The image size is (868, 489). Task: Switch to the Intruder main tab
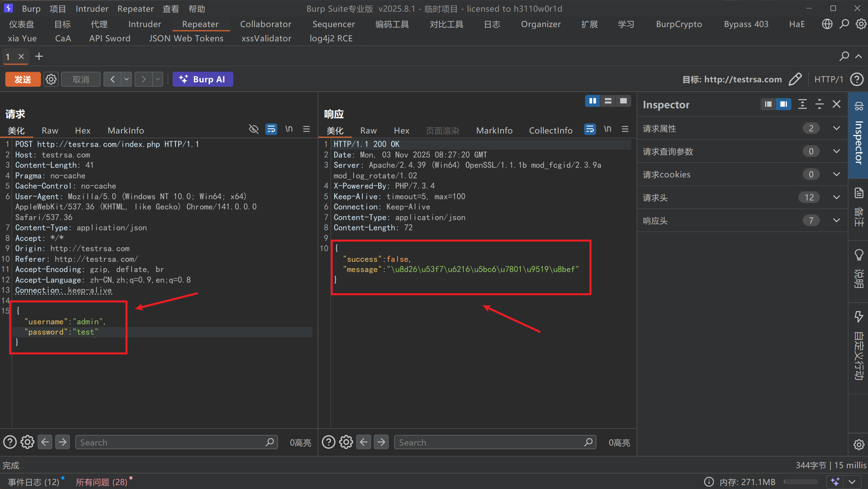coord(144,24)
